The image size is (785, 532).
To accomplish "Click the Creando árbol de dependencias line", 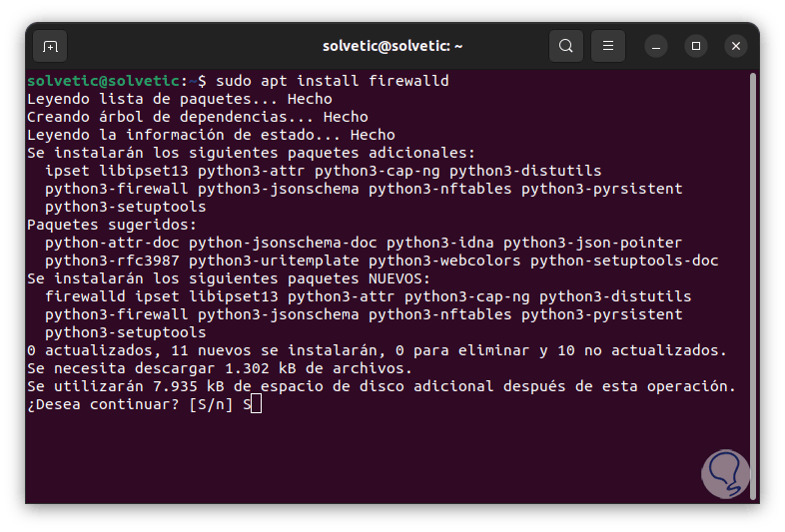I will (198, 117).
